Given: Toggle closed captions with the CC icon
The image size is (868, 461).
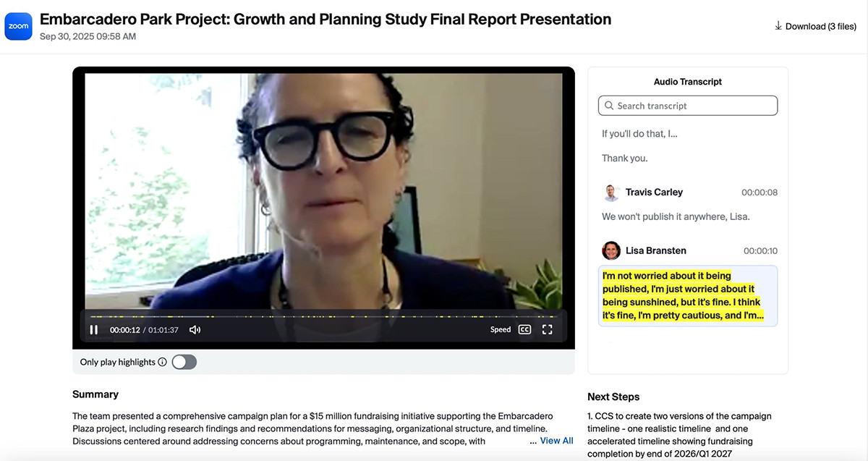Looking at the screenshot, I should point(525,330).
